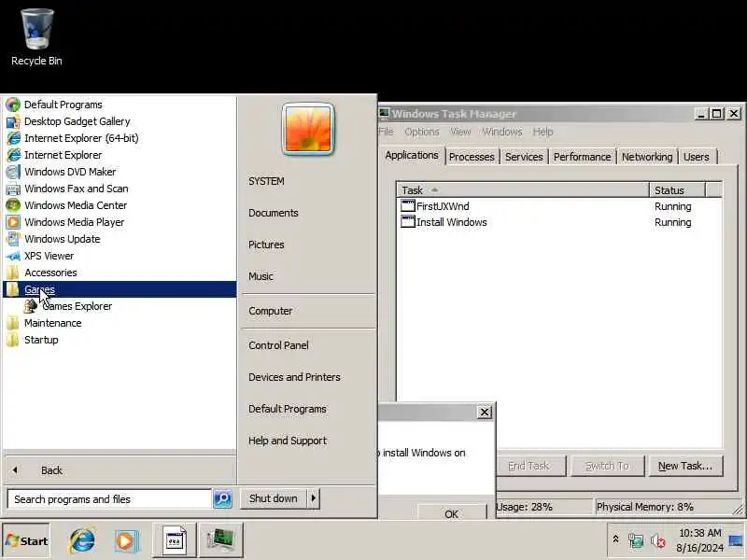Open Pictures from Start menu
The image size is (747, 560).
(266, 245)
